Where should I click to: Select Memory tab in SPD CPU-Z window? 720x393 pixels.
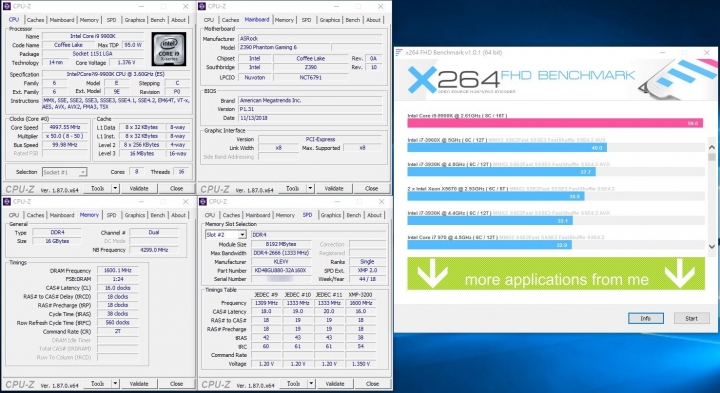pos(285,215)
